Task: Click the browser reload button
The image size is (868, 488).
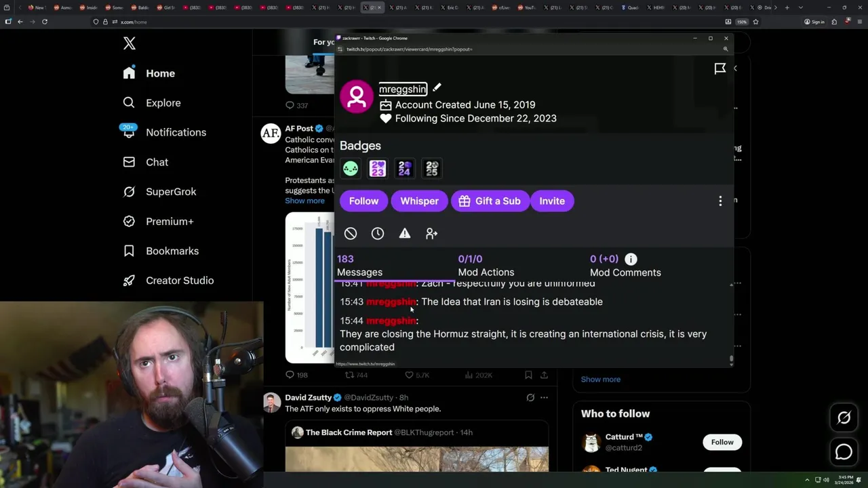Action: pos(45,22)
